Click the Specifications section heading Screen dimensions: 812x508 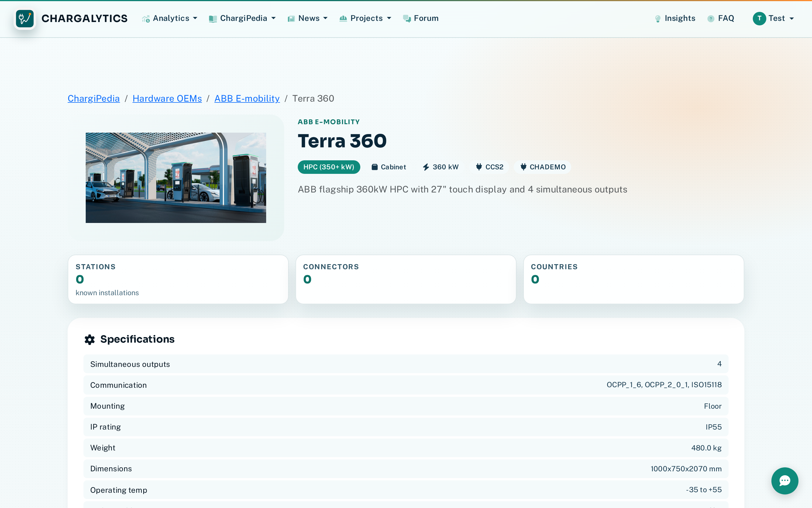(137, 339)
